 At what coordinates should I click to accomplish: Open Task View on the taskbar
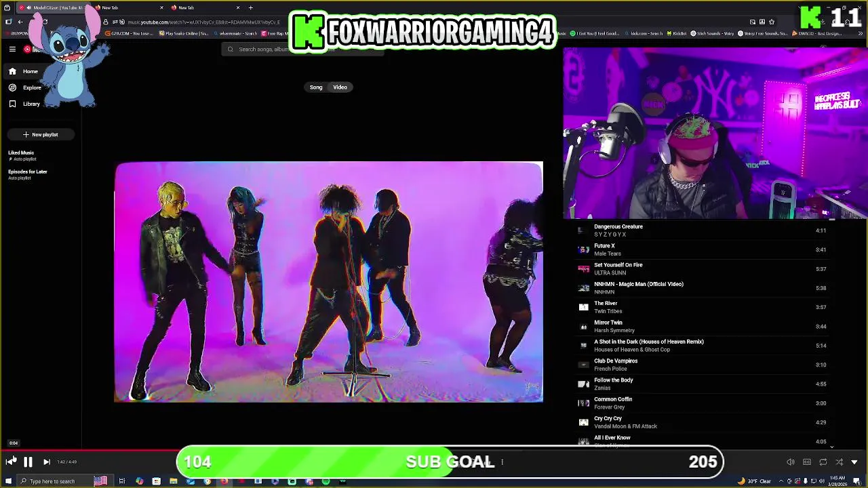[x=122, y=481]
